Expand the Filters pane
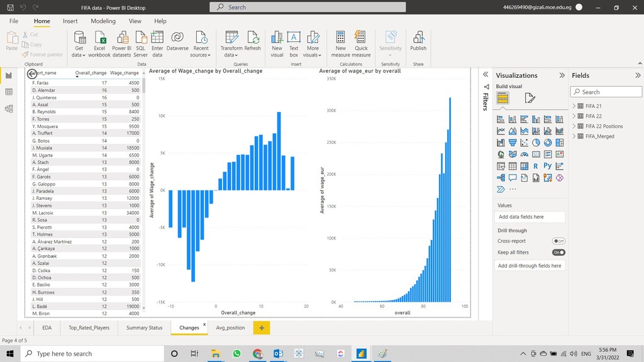The width and height of the screenshot is (644, 362). tap(486, 74)
